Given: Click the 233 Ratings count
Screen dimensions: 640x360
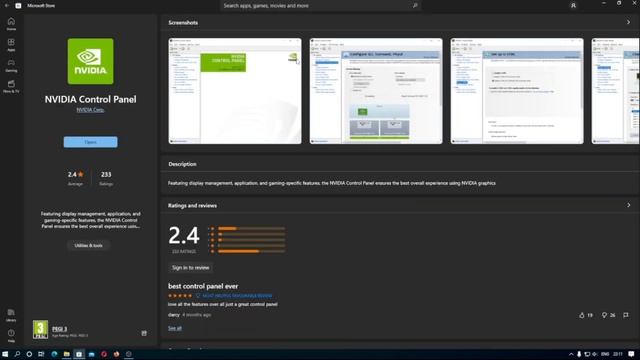Looking at the screenshot, I should [106, 178].
